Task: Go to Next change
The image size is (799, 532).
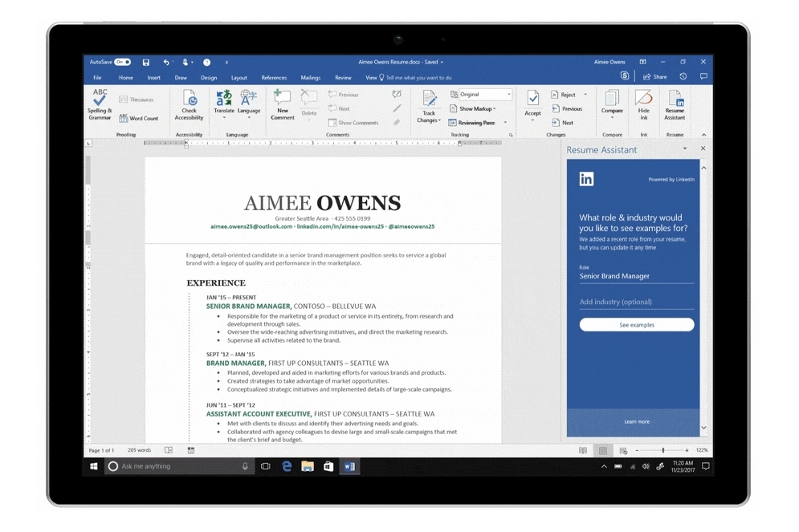Action: coord(563,123)
